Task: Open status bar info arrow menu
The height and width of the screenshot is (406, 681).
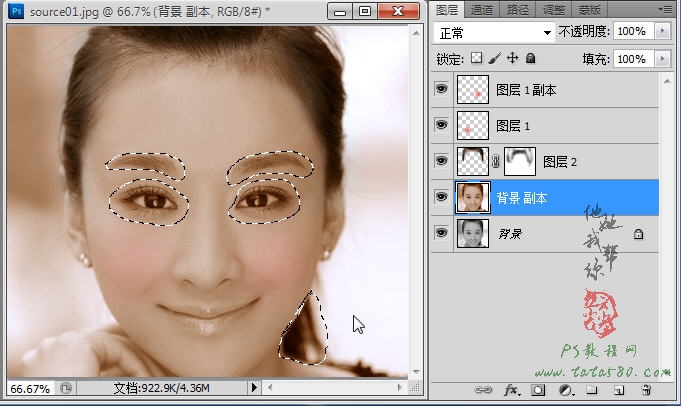Action: [254, 387]
